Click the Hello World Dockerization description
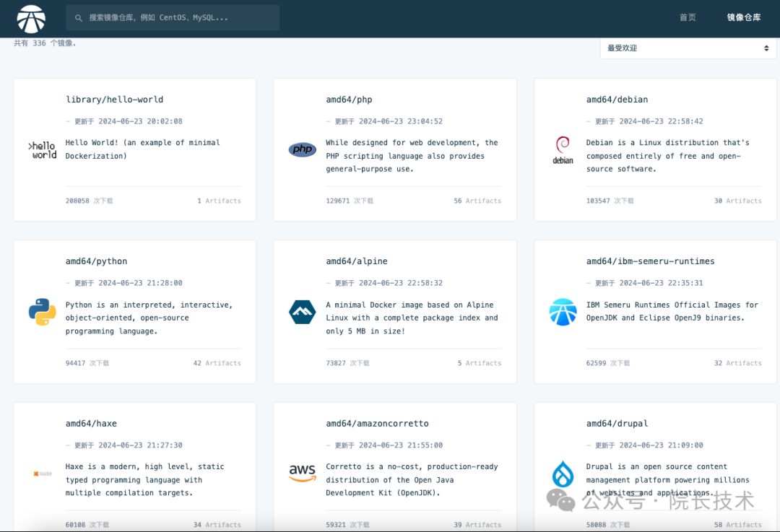The height and width of the screenshot is (532, 780). click(x=143, y=149)
